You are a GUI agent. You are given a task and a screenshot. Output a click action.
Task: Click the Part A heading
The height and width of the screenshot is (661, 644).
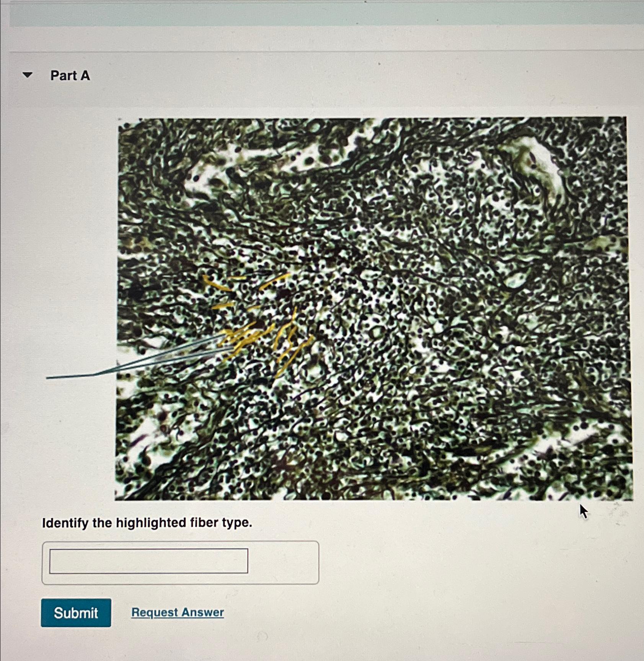pos(70,75)
